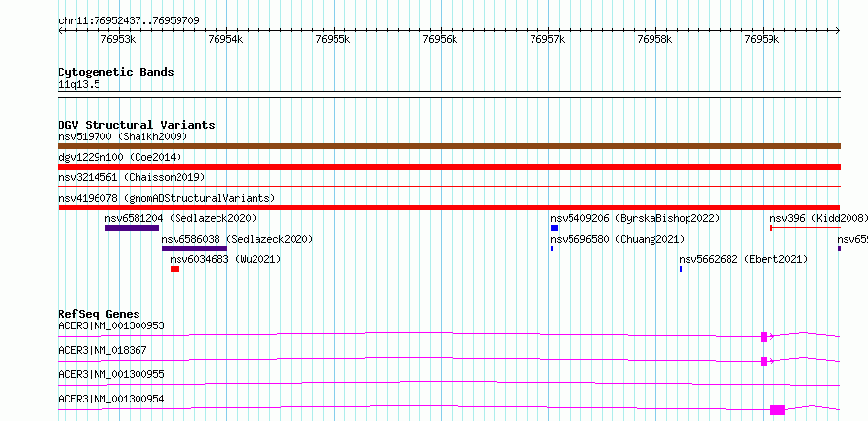
Task: Click the 11q13.5 band label
Action: [x=80, y=85]
